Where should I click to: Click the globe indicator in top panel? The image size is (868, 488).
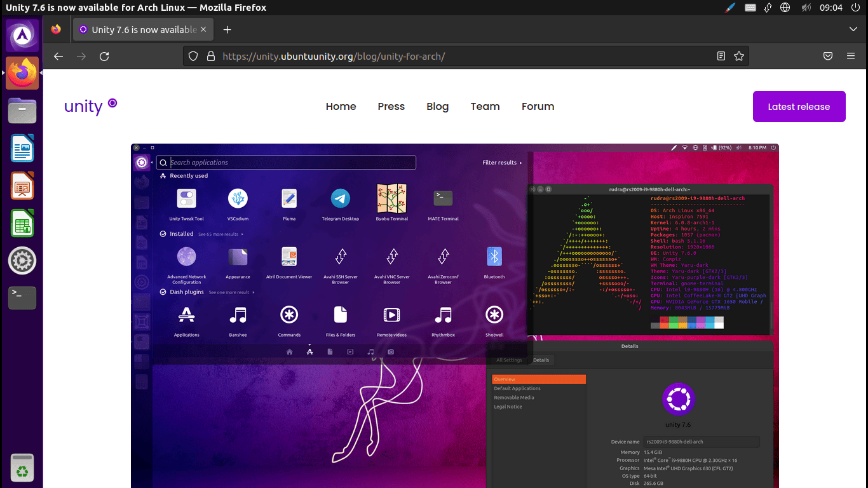785,8
